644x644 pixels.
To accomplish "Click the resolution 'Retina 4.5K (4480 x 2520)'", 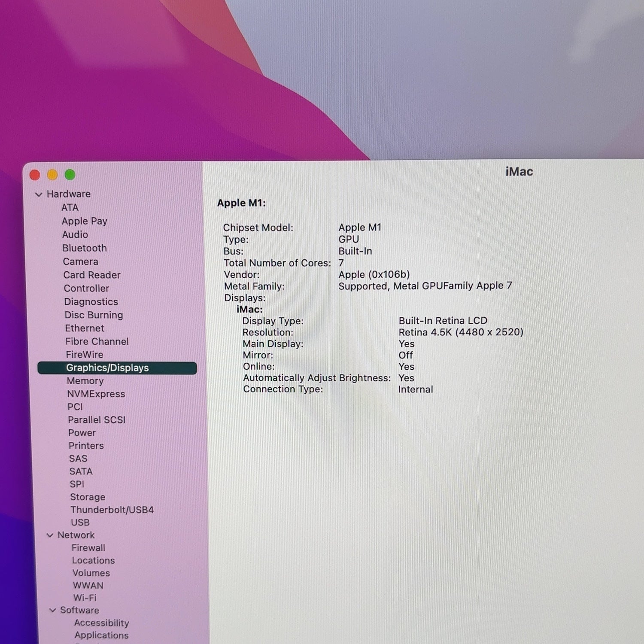I will coord(461,332).
